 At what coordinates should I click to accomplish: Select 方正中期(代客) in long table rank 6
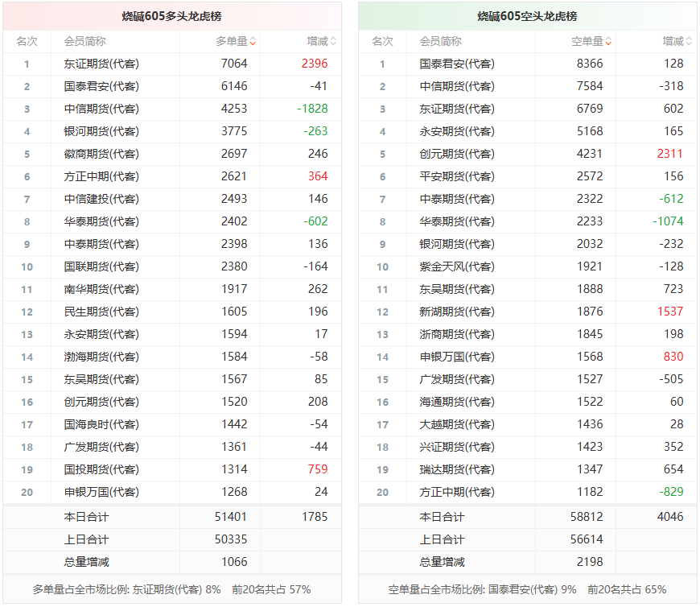(x=101, y=176)
